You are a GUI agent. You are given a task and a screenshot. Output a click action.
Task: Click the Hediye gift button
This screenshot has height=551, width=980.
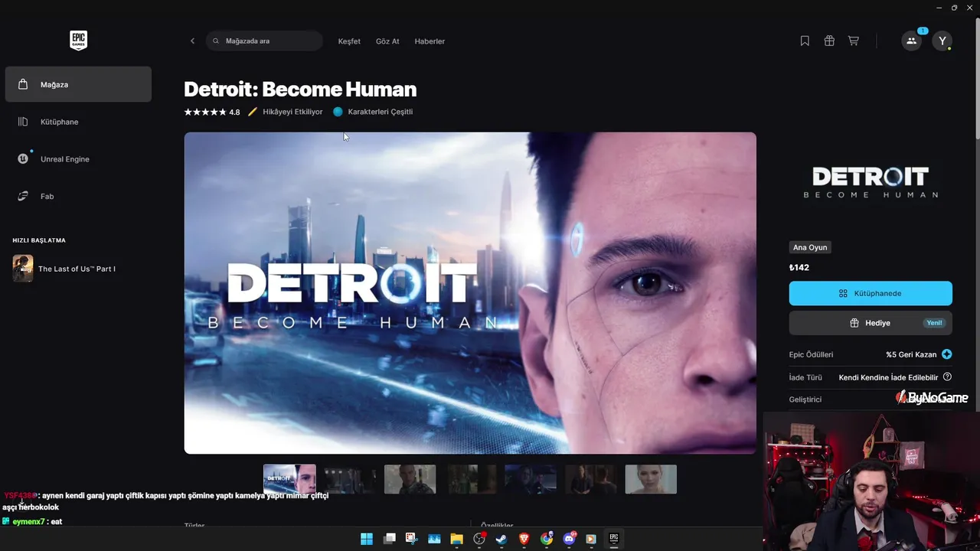point(871,323)
